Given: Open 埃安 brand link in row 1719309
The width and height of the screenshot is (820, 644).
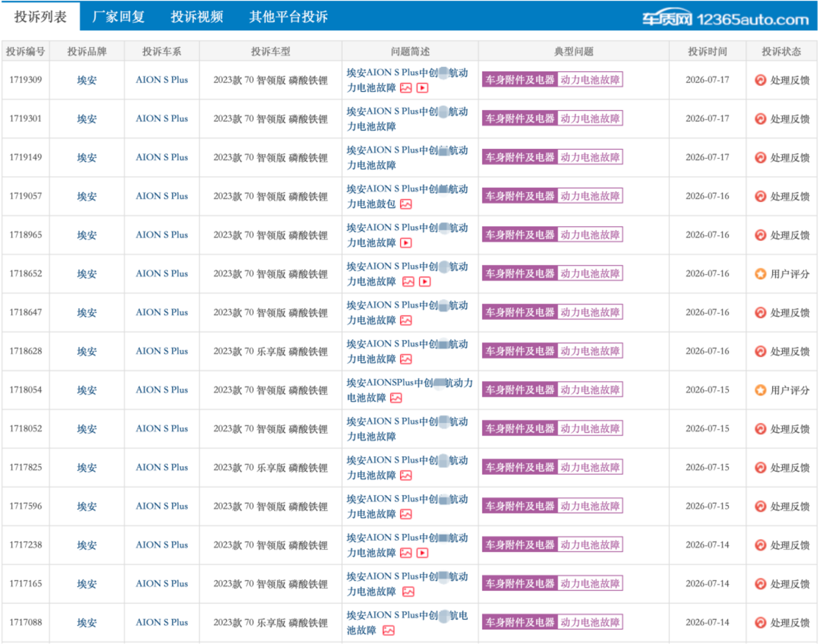Looking at the screenshot, I should pyautogui.click(x=87, y=80).
